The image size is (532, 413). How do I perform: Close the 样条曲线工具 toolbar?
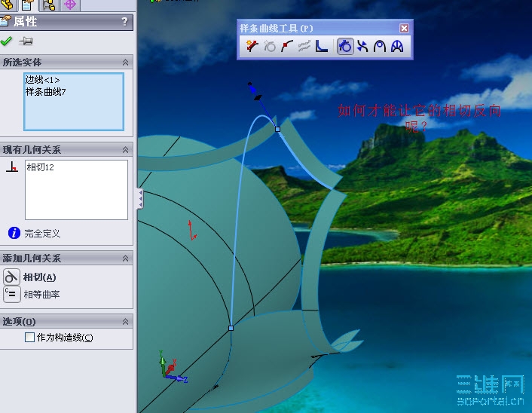[404, 28]
